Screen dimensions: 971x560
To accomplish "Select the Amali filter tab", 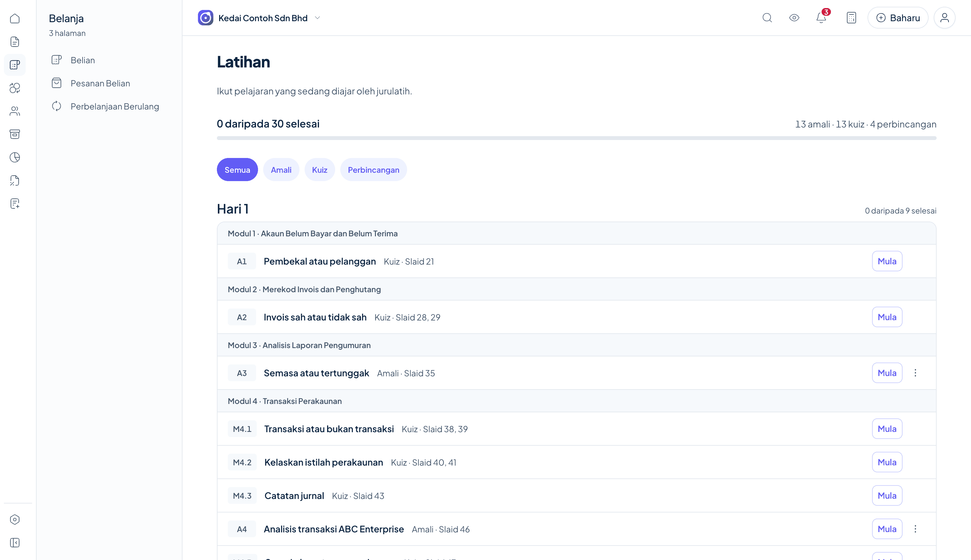I will tap(281, 170).
